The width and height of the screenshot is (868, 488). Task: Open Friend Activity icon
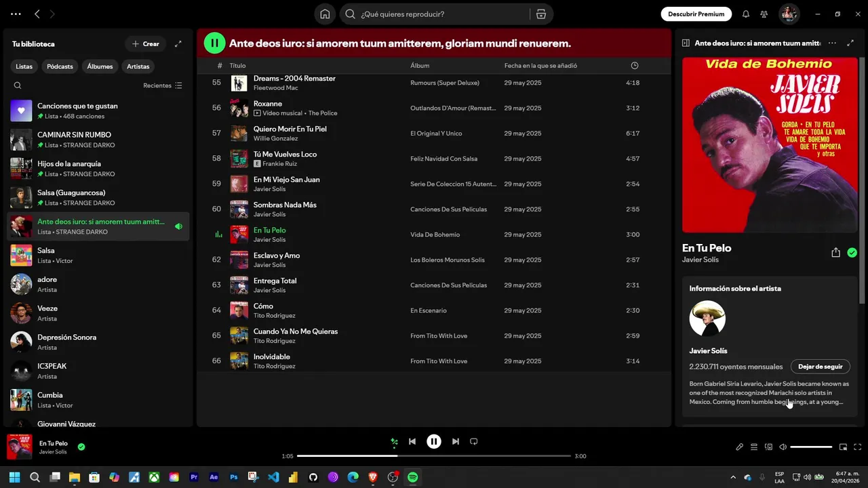coord(764,14)
